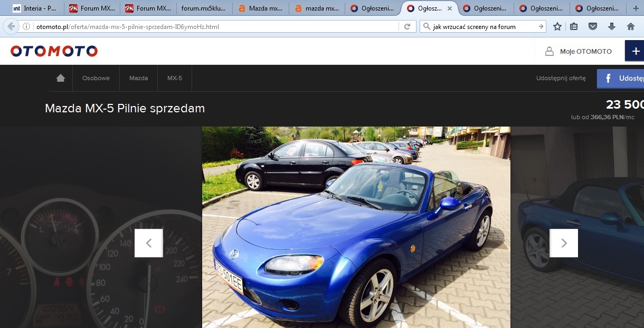Viewport: 644px width, 328px height.
Task: Switch to the forum.mx5klu... tab
Action: [x=205, y=8]
